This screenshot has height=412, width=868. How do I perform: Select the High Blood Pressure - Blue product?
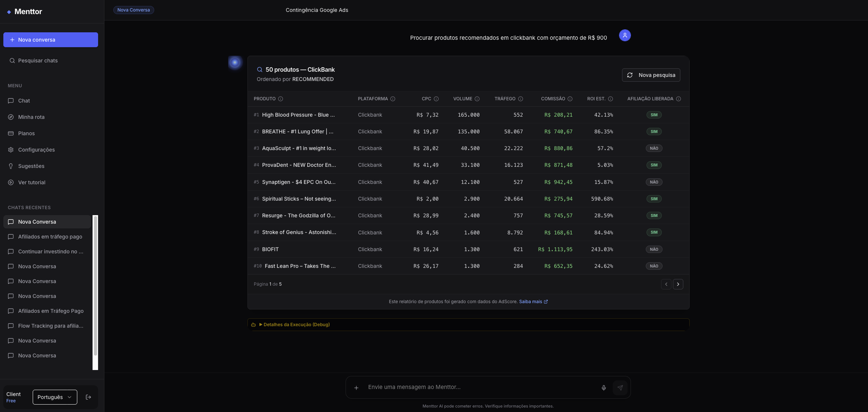[x=298, y=115]
